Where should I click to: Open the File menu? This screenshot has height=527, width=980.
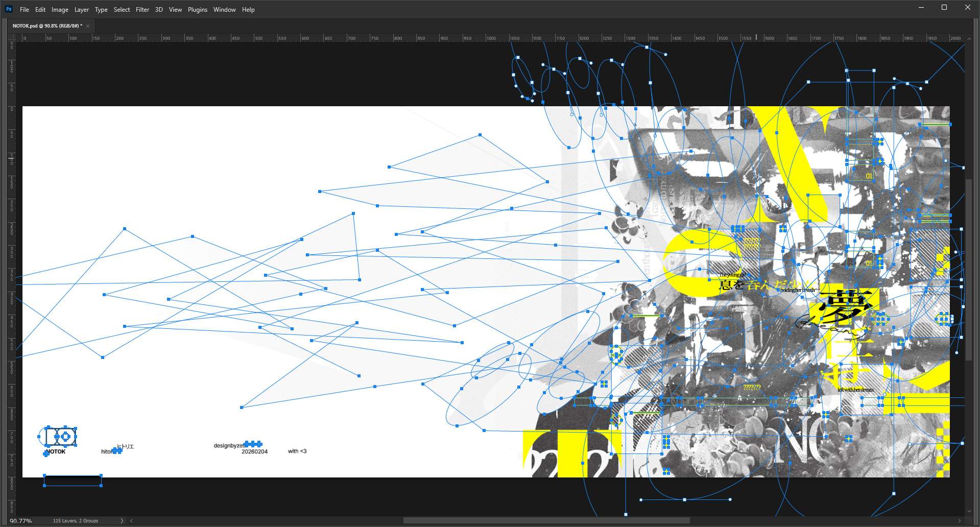click(x=25, y=10)
